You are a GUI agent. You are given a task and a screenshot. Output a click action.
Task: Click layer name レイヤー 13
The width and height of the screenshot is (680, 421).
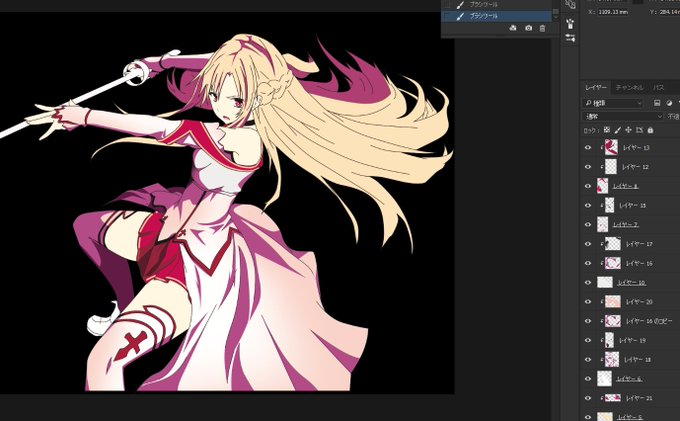pos(636,148)
